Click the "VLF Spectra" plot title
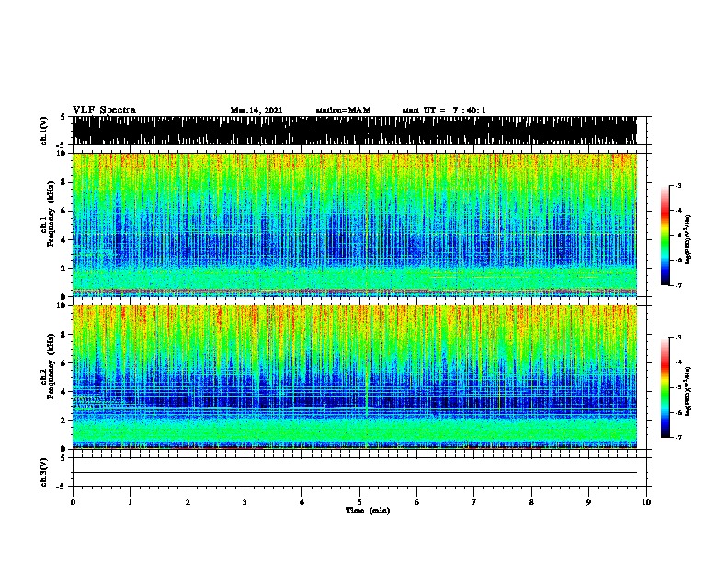 pyautogui.click(x=104, y=110)
